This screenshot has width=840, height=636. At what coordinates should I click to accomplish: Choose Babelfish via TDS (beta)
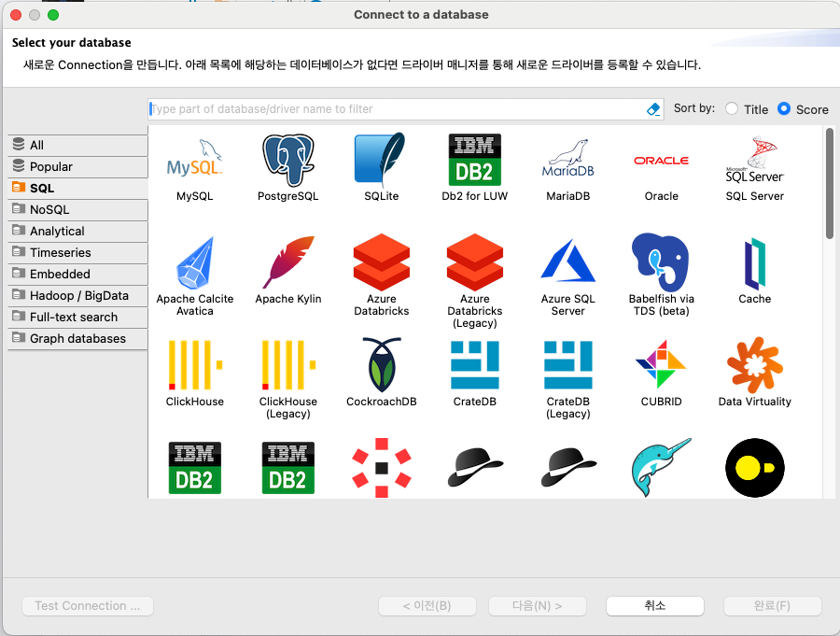(661, 261)
